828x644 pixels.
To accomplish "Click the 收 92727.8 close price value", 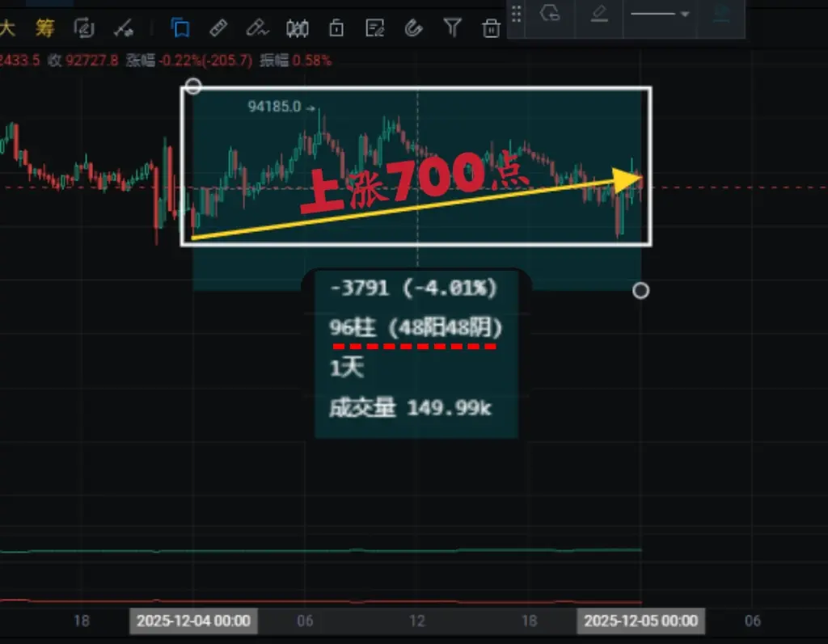I will pyautogui.click(x=83, y=60).
